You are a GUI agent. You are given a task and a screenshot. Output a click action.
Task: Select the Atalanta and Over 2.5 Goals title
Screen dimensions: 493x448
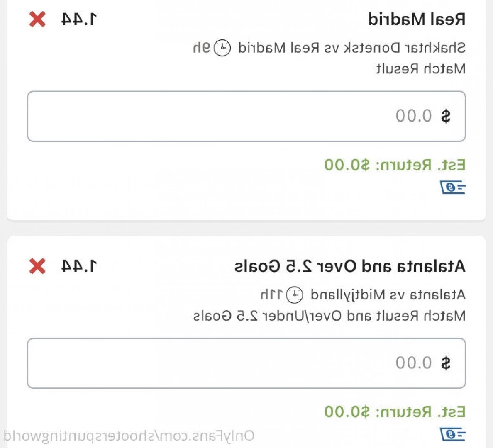tap(350, 266)
